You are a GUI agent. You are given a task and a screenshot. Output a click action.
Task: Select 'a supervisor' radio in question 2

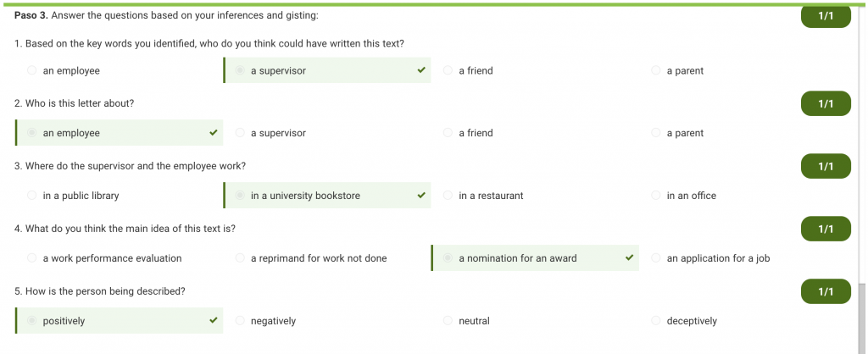pyautogui.click(x=241, y=133)
